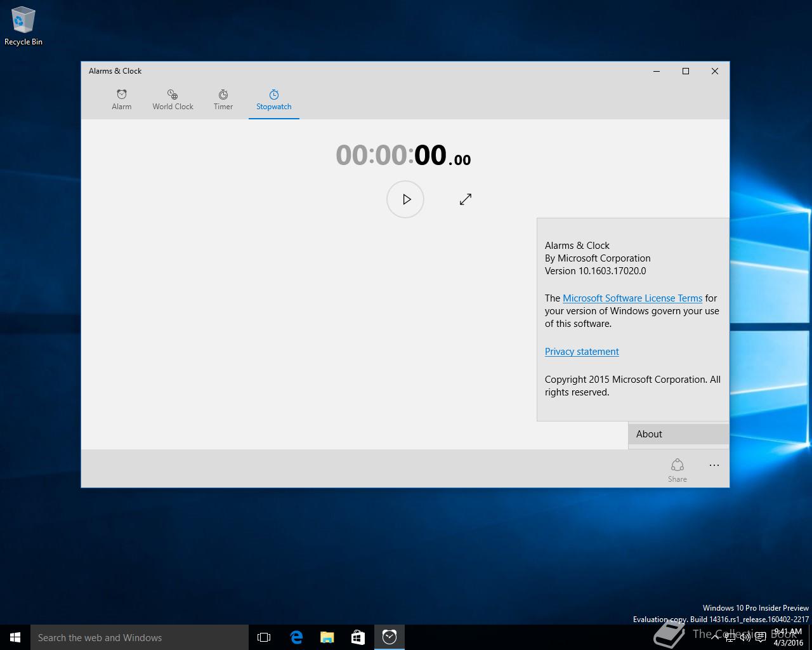Open Task View from taskbar
Viewport: 812px width, 650px height.
coord(264,637)
